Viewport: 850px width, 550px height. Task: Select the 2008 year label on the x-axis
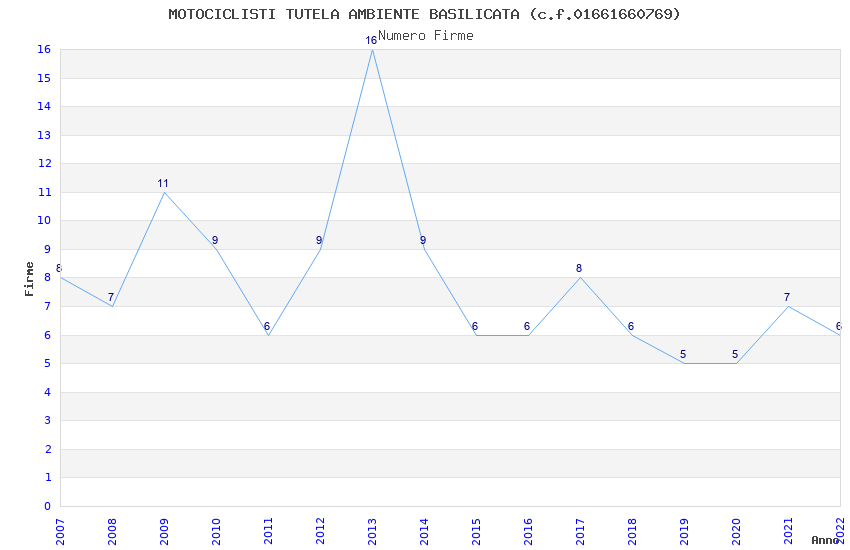[112, 532]
